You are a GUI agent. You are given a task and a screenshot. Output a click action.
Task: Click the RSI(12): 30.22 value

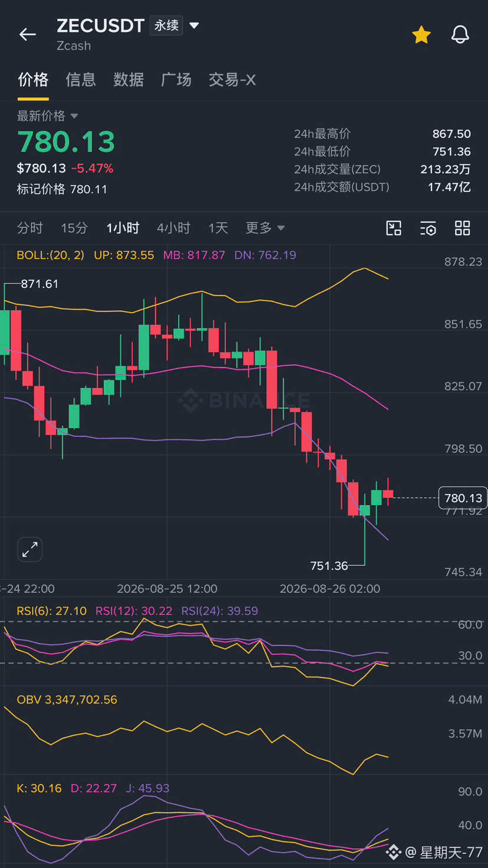pyautogui.click(x=134, y=611)
